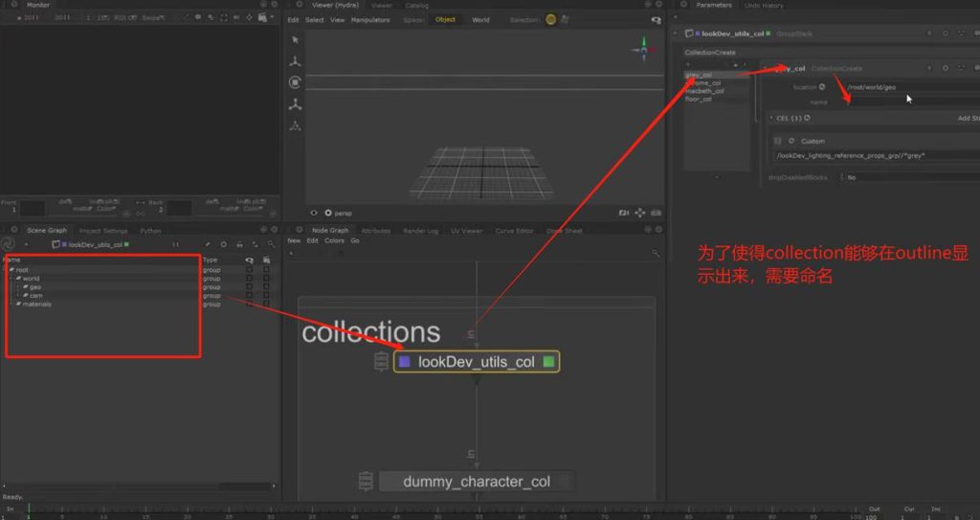
Task: Switch to the Project Settings tab
Action: pos(102,231)
